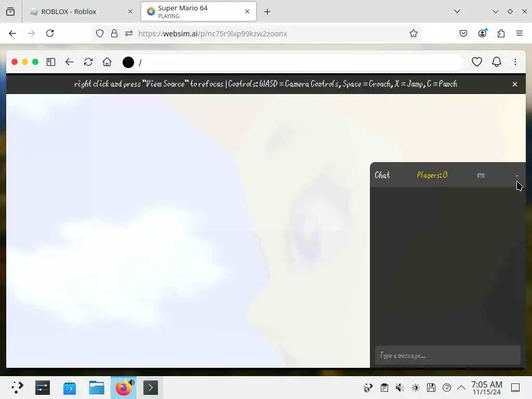Open System Settings from the taskbar
Screen dimensions: 532x399
43,388
